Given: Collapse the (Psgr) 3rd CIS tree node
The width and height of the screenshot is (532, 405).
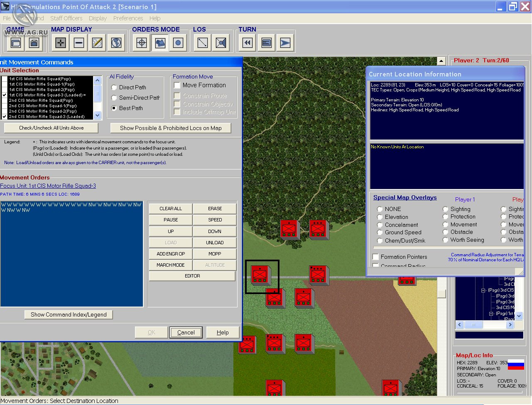Looking at the screenshot, I should click(483, 290).
